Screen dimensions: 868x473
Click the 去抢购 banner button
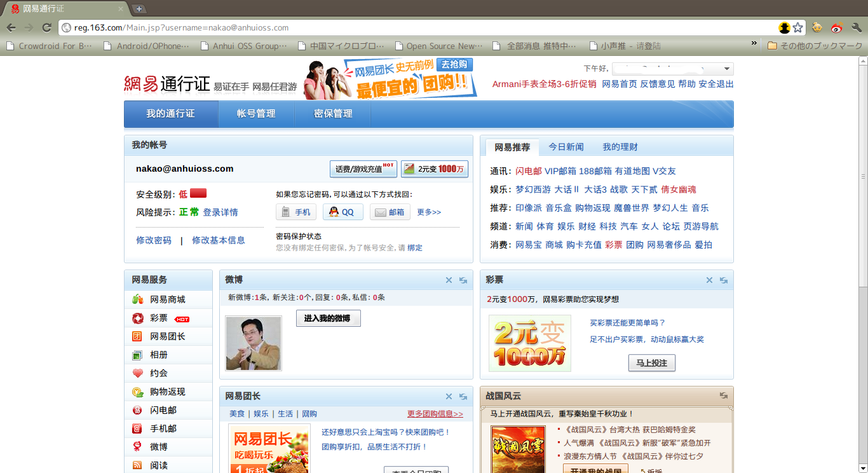click(454, 65)
